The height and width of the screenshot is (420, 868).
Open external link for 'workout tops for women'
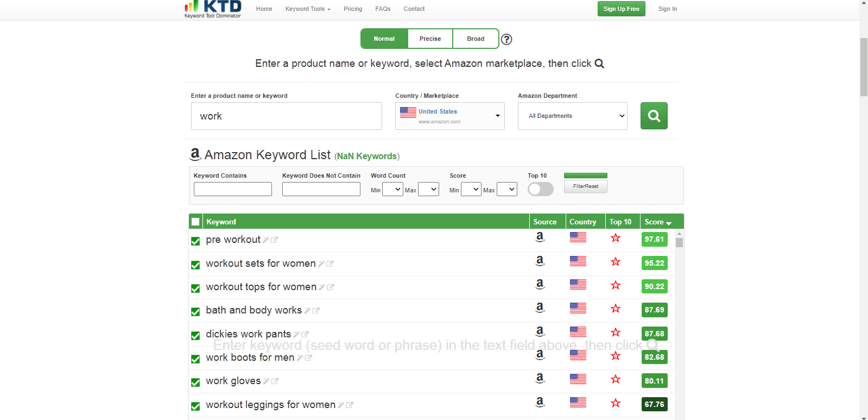point(330,287)
